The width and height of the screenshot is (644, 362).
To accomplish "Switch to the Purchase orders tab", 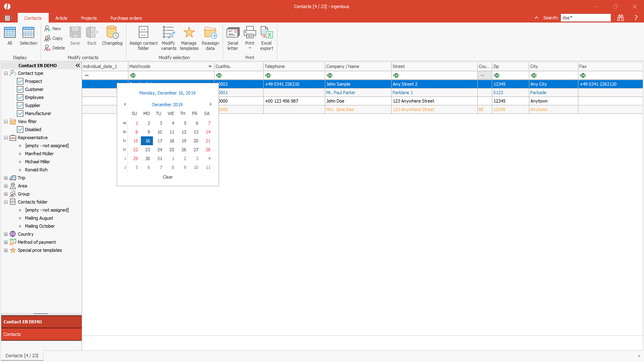I will pyautogui.click(x=126, y=18).
